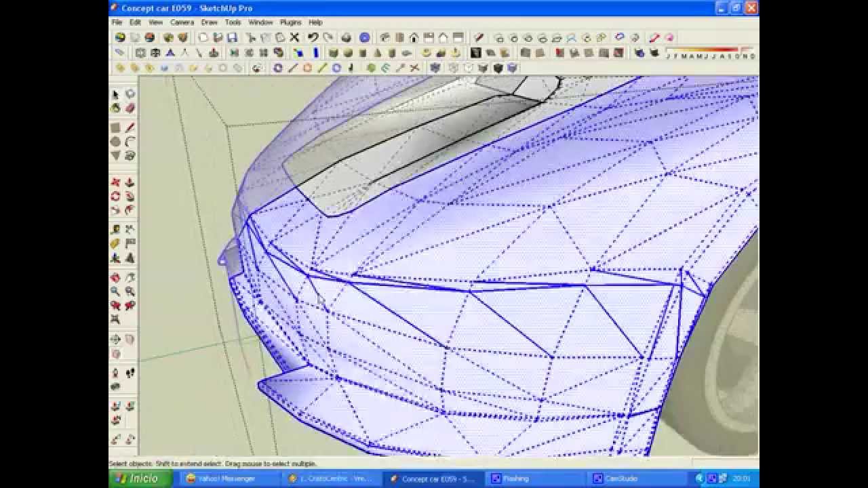Pick the Paint Bucket tool
Viewport: 868px width, 488px height.
click(115, 108)
